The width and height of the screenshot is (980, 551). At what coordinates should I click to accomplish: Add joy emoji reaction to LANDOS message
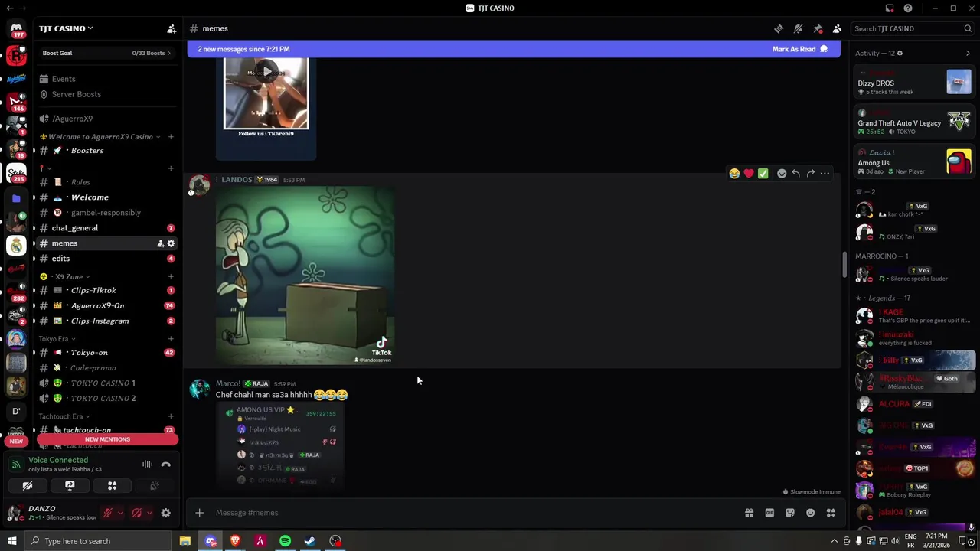(734, 174)
